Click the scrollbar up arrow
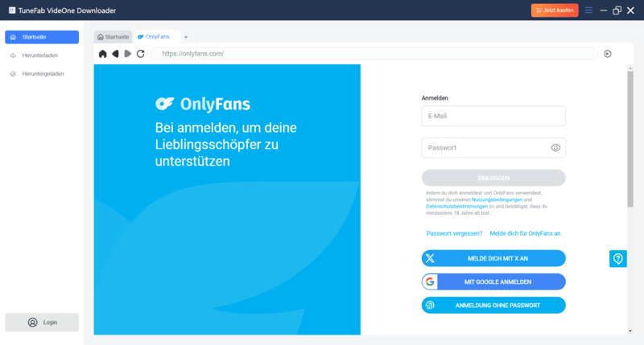The image size is (644, 345). tap(630, 68)
